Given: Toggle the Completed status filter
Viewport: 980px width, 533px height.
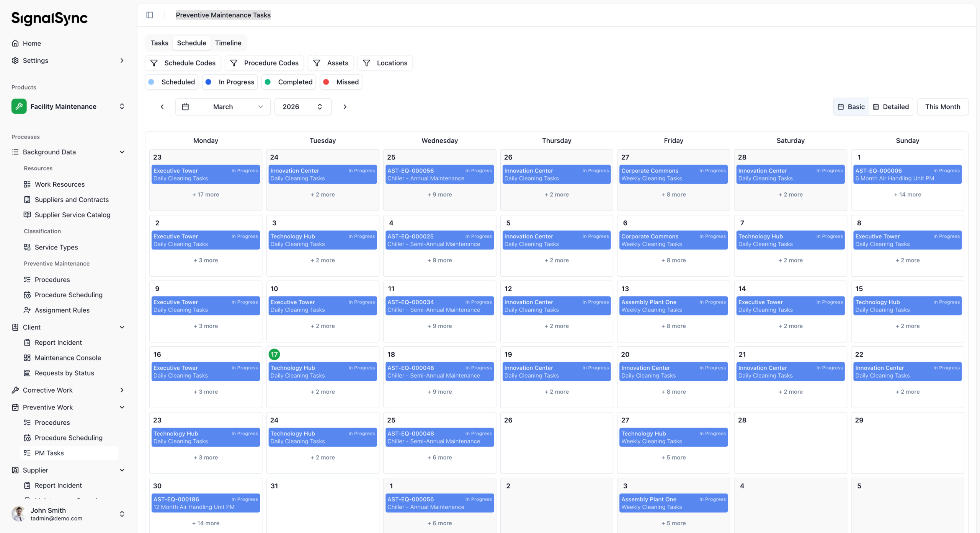Looking at the screenshot, I should pyautogui.click(x=289, y=82).
